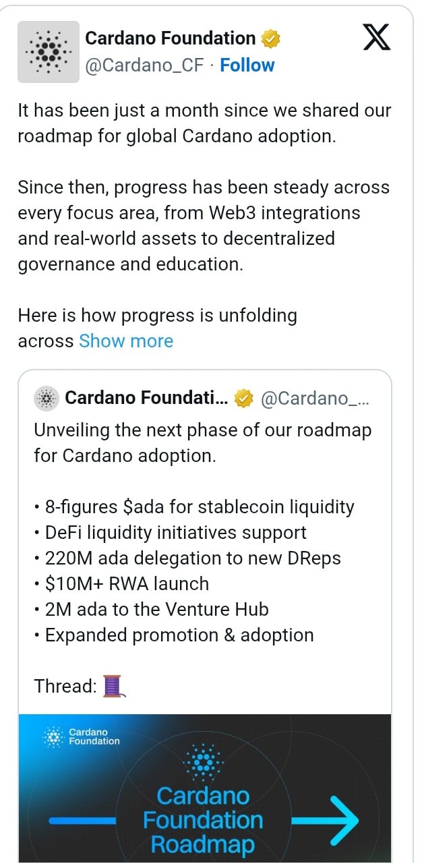Follow the Cardano Foundation account
Screen dimensions: 422x868
coord(247,65)
